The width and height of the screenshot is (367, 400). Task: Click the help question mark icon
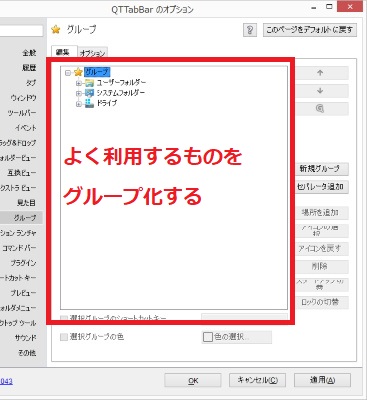pyautogui.click(x=250, y=30)
